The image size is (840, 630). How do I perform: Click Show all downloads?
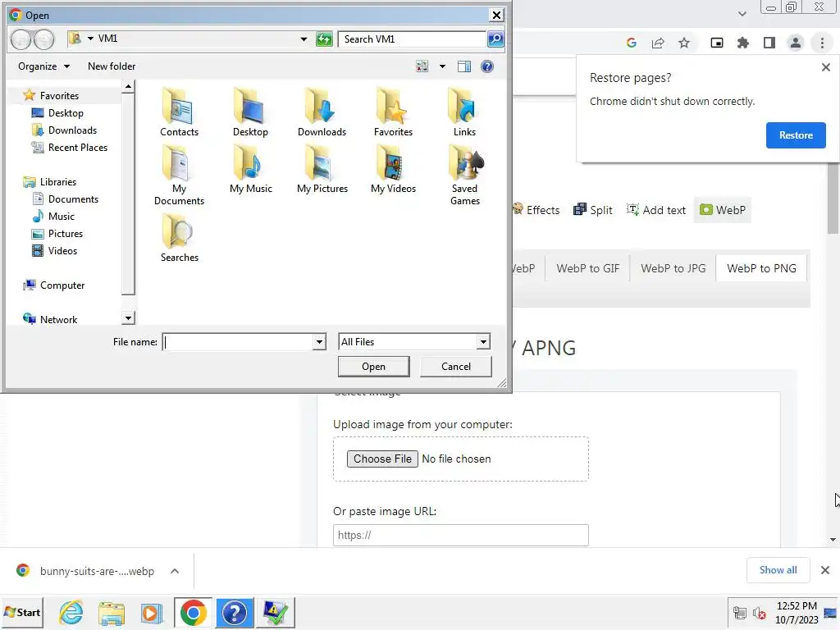pyautogui.click(x=778, y=570)
